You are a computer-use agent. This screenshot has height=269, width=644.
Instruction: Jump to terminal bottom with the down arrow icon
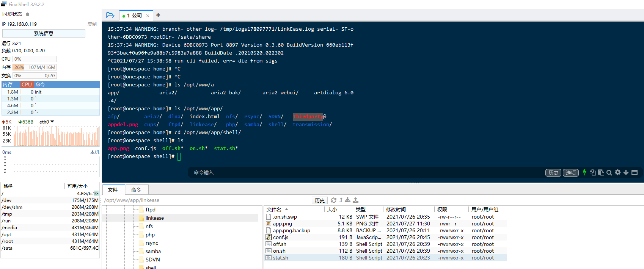[626, 172]
